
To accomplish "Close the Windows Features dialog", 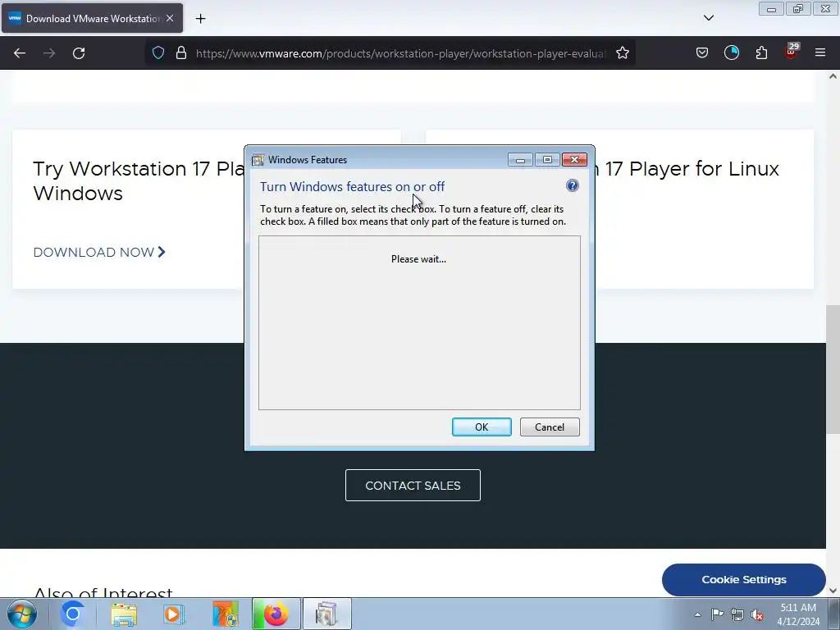I will coord(574,160).
